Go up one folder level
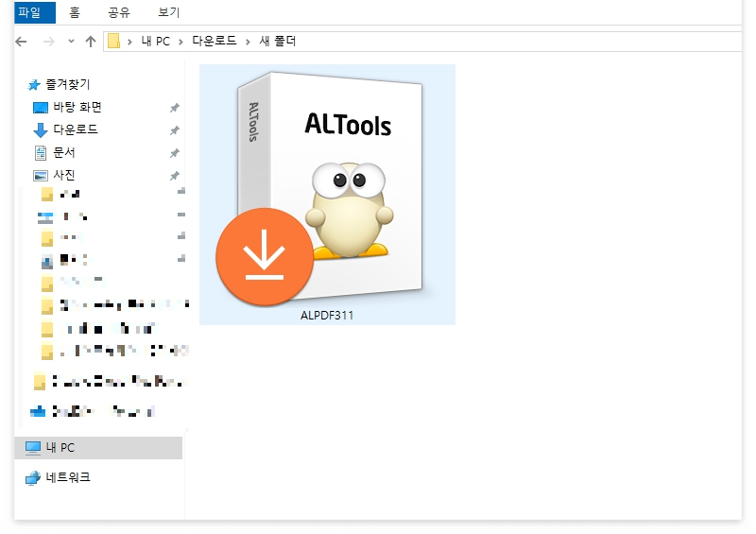Image resolution: width=756 pixels, height=534 pixels. 90,42
